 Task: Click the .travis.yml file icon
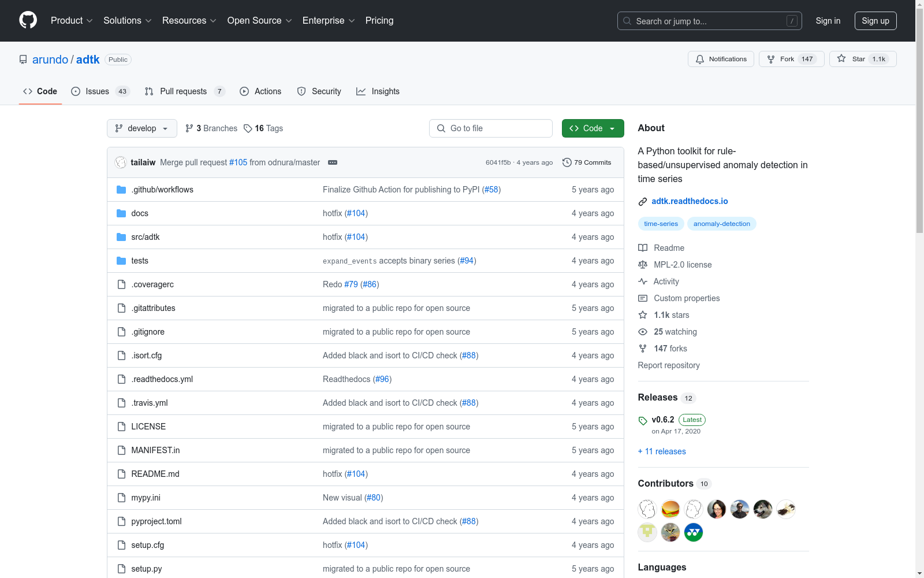pyautogui.click(x=121, y=403)
